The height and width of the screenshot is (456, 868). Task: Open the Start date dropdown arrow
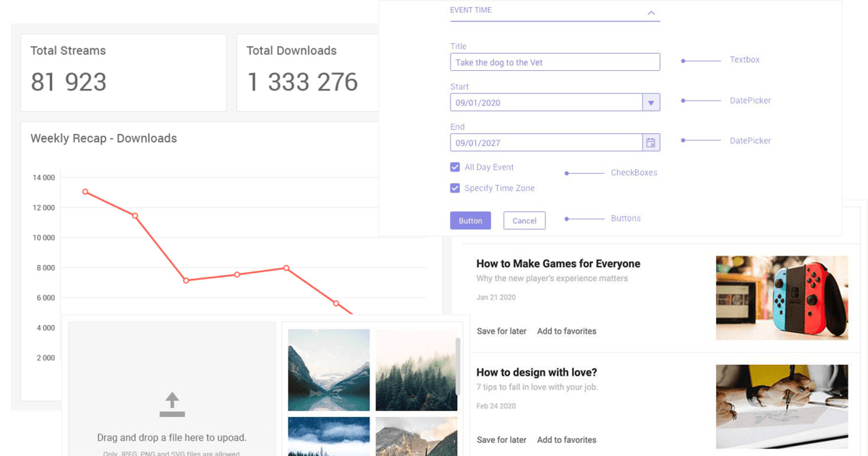(x=651, y=103)
